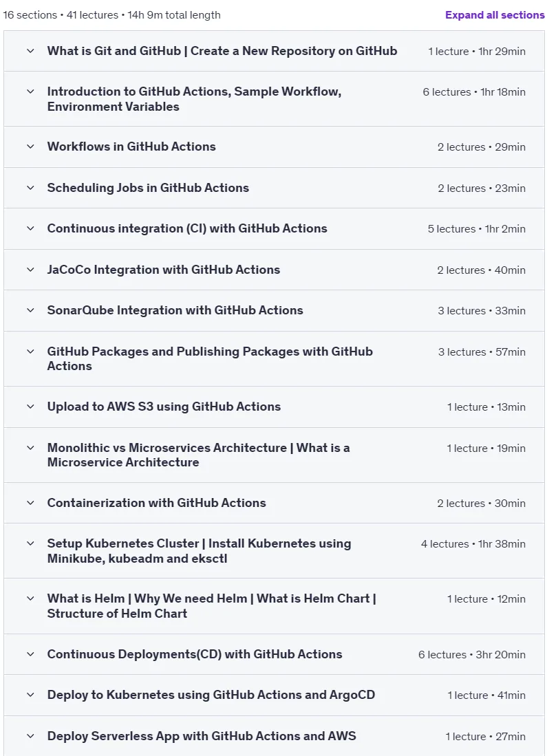Viewport: 547px width, 756px height.
Task: Expand Containerization with GitHub Actions arrow
Action: [30, 502]
